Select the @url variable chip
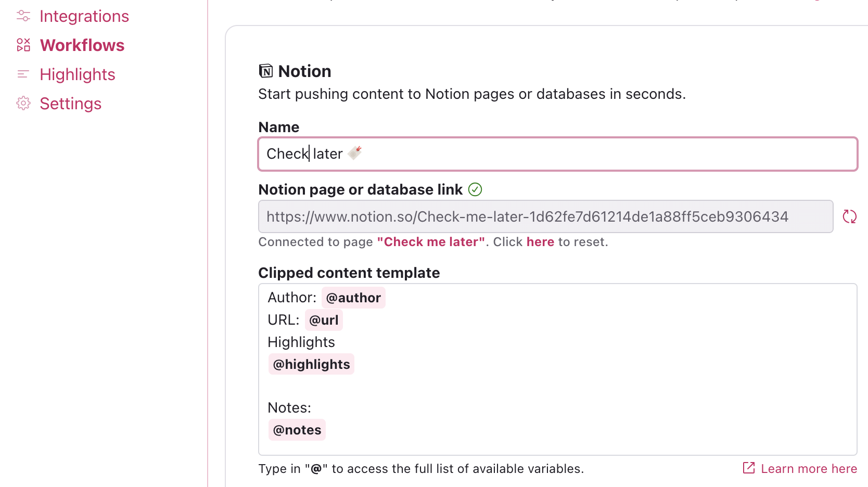868x487 pixels. [324, 320]
